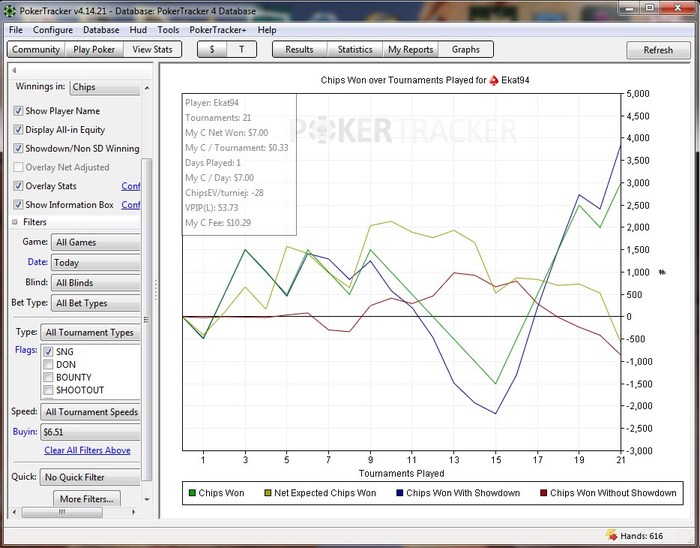Toggle Display All-in Equity checkbox
The image size is (700, 548).
[x=18, y=129]
